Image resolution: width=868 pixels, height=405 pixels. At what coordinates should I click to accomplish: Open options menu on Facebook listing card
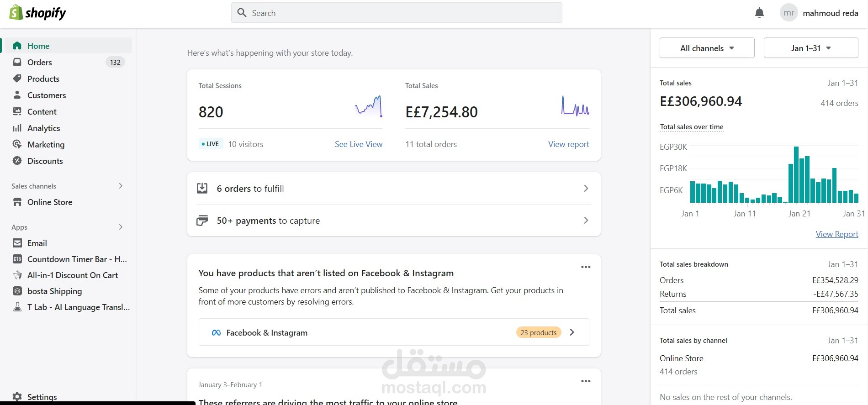coord(586,267)
